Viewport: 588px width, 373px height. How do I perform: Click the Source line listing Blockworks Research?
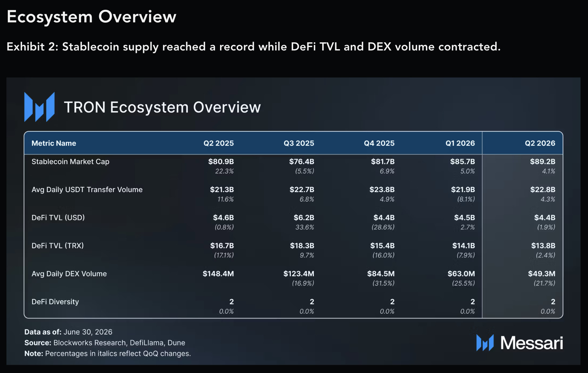(105, 343)
